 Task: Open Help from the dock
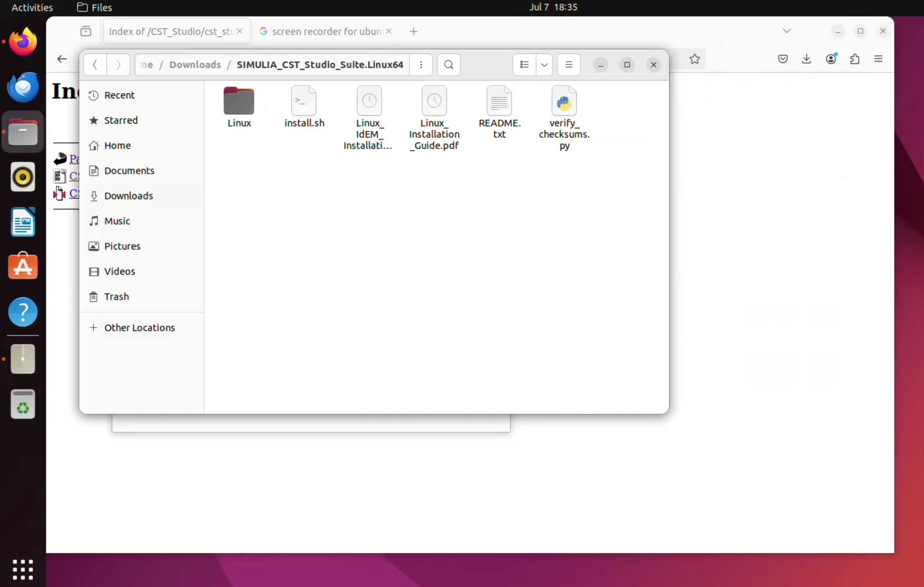(x=23, y=312)
